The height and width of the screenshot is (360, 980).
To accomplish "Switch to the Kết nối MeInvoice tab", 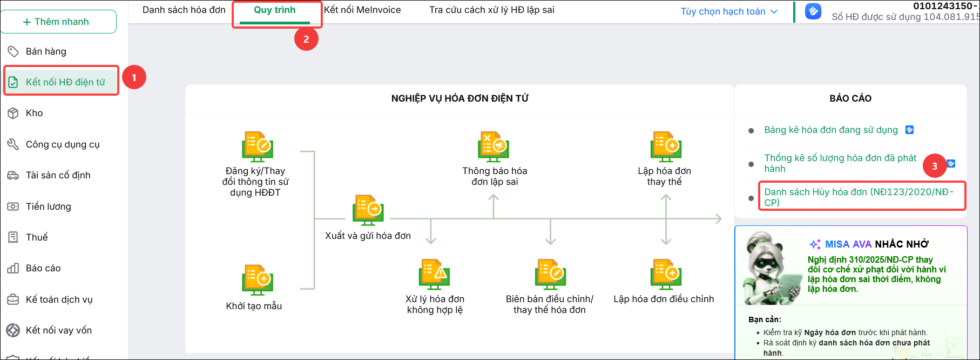I will [x=362, y=10].
